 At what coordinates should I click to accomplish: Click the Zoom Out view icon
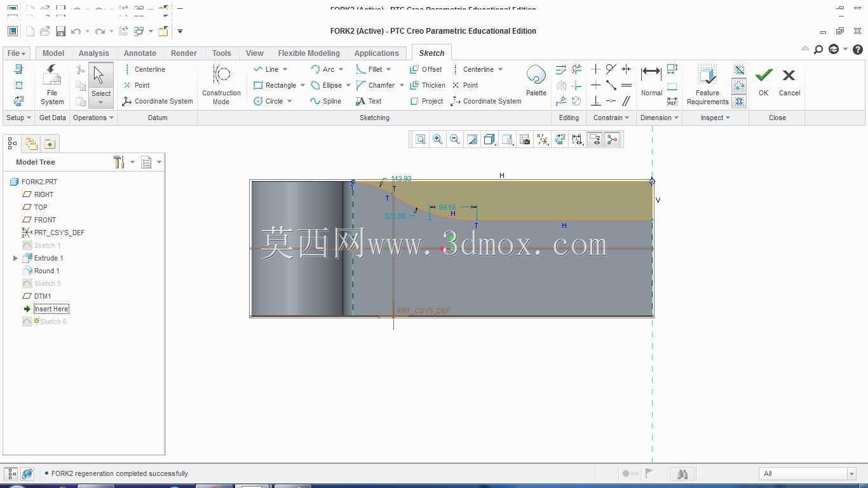coord(455,140)
